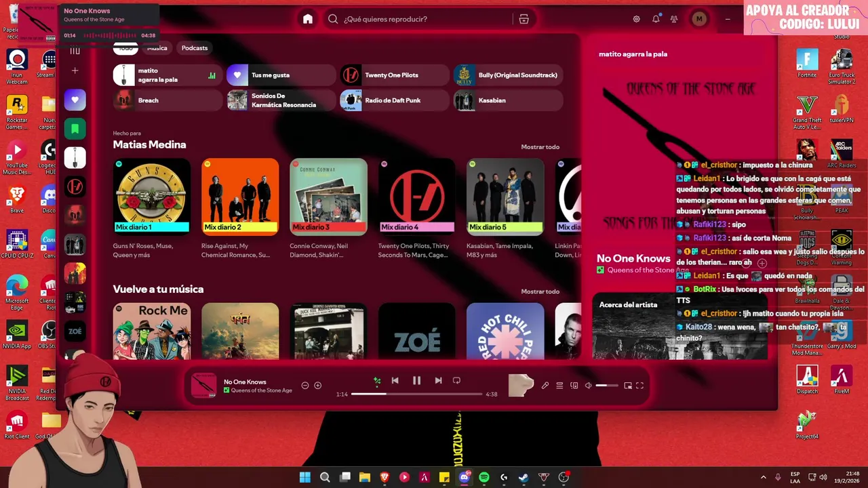Skip to previous track
Screen dimensions: 868x488
[395, 381]
